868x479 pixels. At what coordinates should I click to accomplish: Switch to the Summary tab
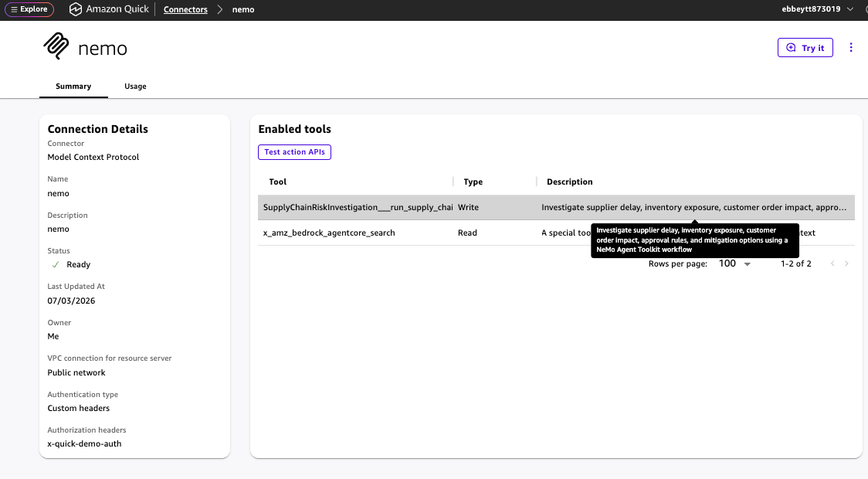[x=73, y=87]
